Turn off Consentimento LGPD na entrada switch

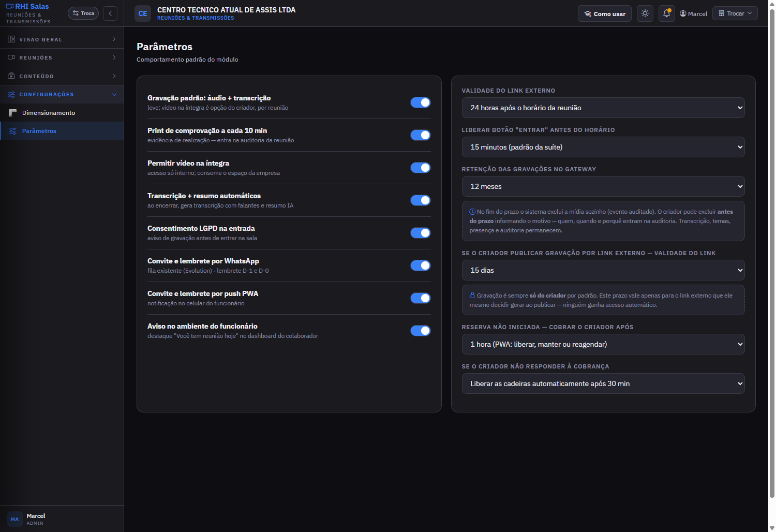point(421,233)
